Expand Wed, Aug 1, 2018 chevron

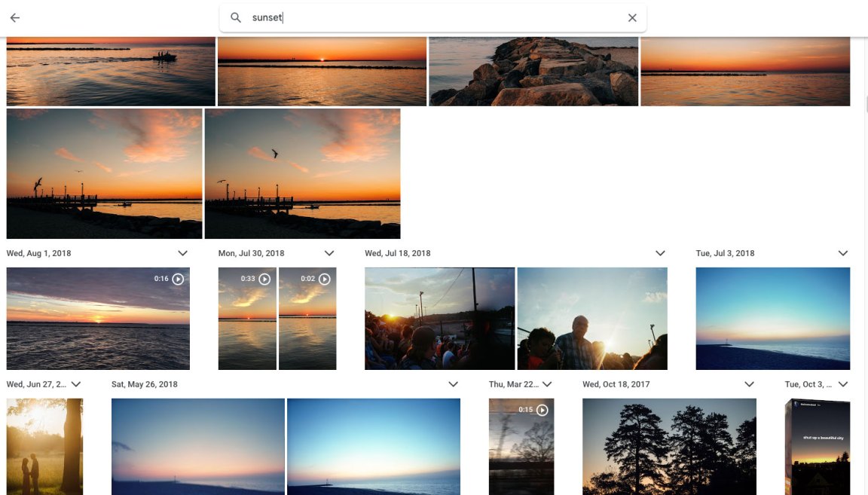[x=182, y=253]
